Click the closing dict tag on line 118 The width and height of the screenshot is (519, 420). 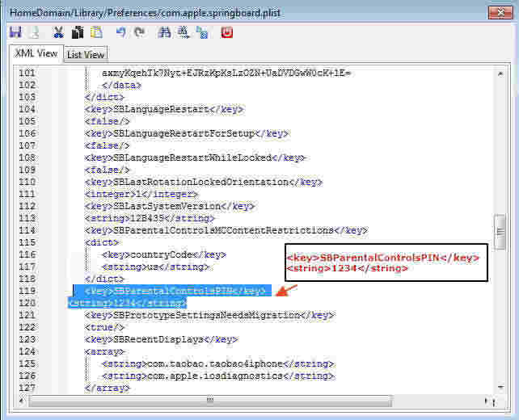pos(104,279)
